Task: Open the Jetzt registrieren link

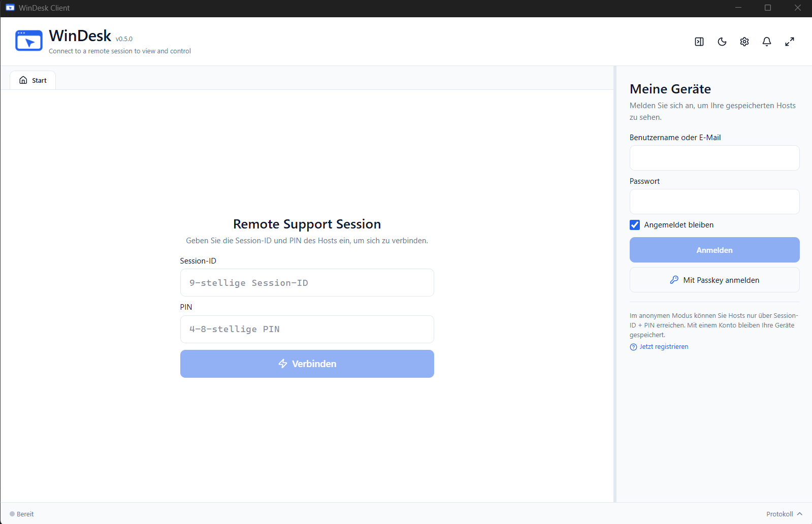Action: (664, 347)
